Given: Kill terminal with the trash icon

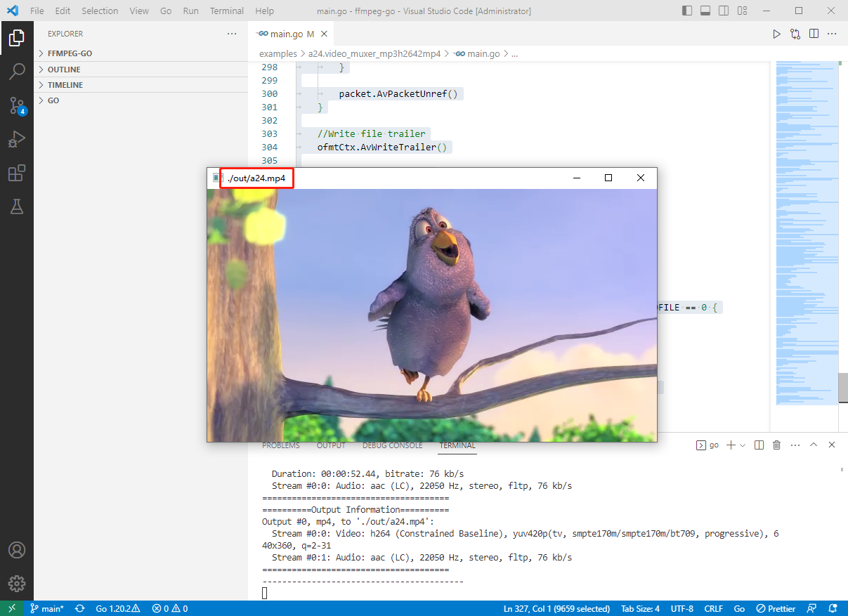Looking at the screenshot, I should [777, 445].
